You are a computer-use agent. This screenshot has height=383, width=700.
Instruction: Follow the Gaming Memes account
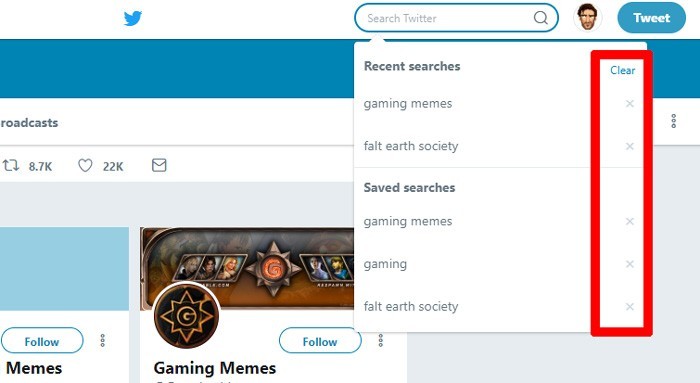click(x=320, y=341)
